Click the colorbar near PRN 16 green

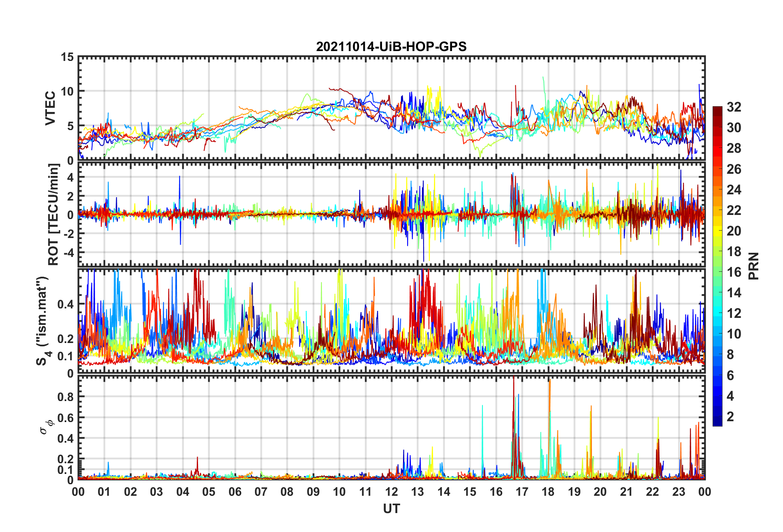pos(718,272)
